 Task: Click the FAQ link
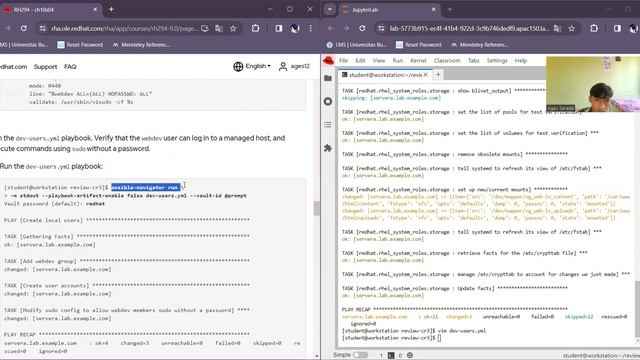click(x=70, y=67)
